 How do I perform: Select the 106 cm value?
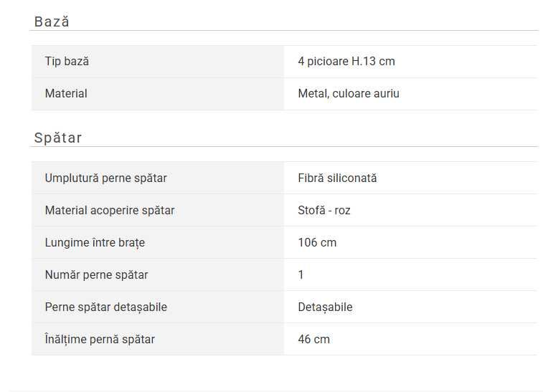pyautogui.click(x=317, y=242)
